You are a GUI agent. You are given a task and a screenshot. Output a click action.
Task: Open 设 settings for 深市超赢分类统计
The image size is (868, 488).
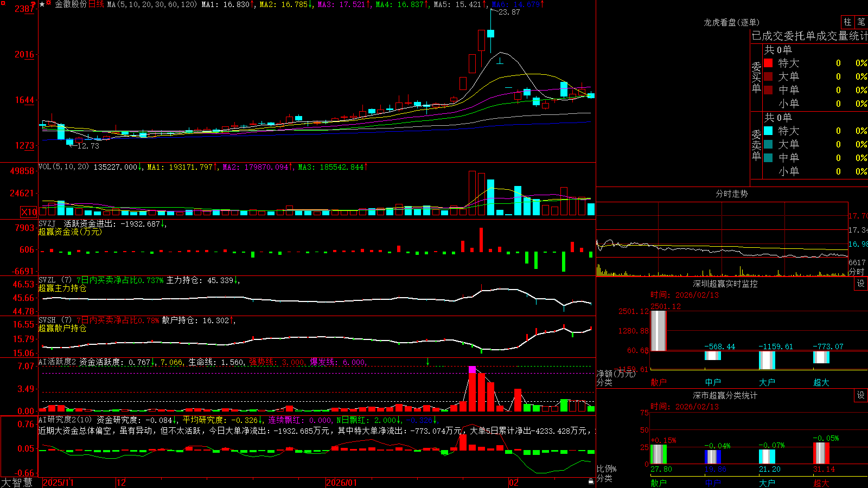(861, 396)
